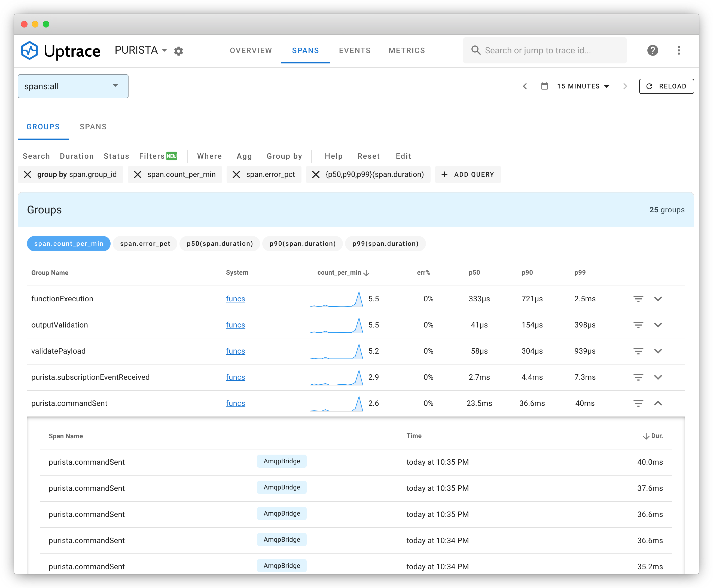
Task: Click filter icon for functionExecution row
Action: click(638, 299)
